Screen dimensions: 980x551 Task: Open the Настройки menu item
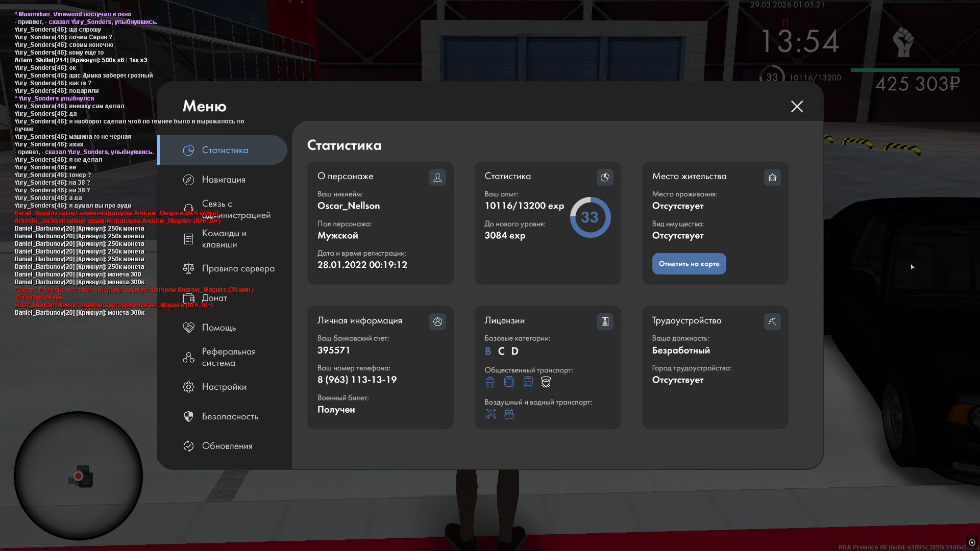[224, 387]
